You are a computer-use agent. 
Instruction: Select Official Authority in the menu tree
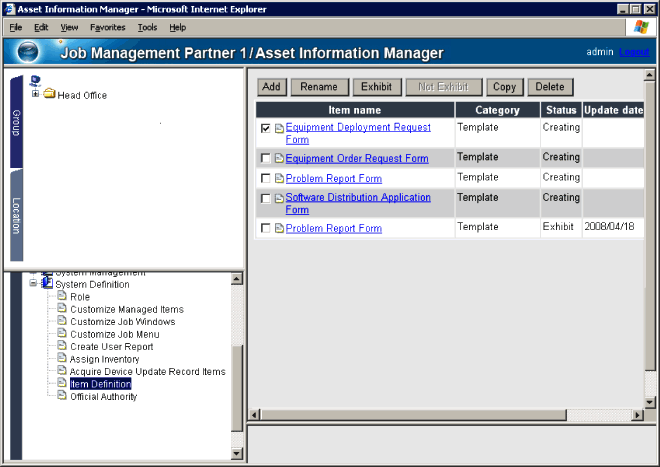pyautogui.click(x=104, y=397)
